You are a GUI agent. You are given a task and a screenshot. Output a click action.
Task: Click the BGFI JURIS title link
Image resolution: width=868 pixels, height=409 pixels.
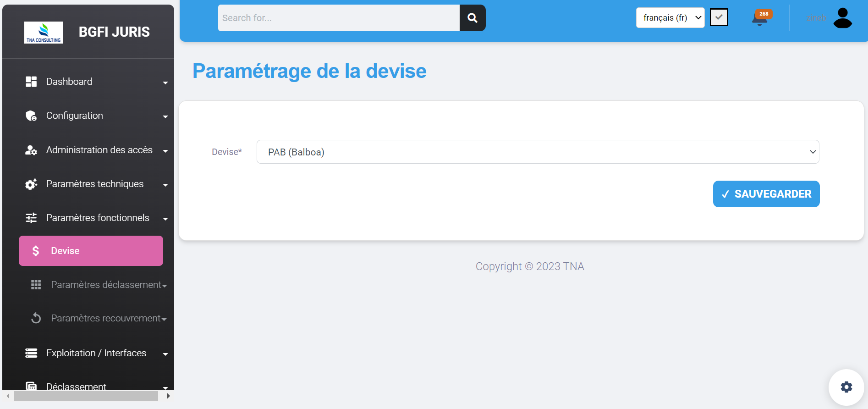(114, 32)
